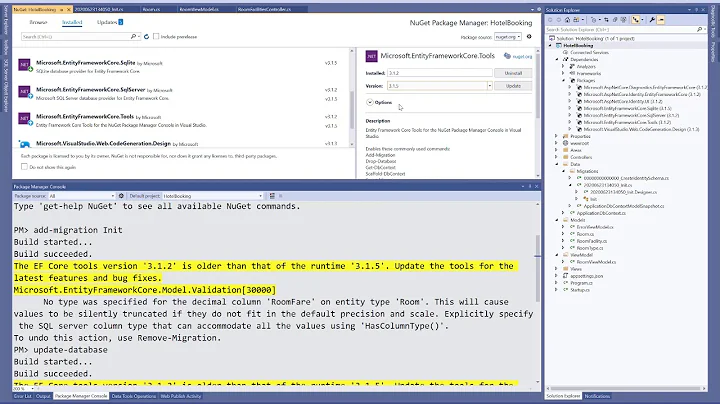Open Room.cs document tab
The image size is (720, 404).
(151, 9)
